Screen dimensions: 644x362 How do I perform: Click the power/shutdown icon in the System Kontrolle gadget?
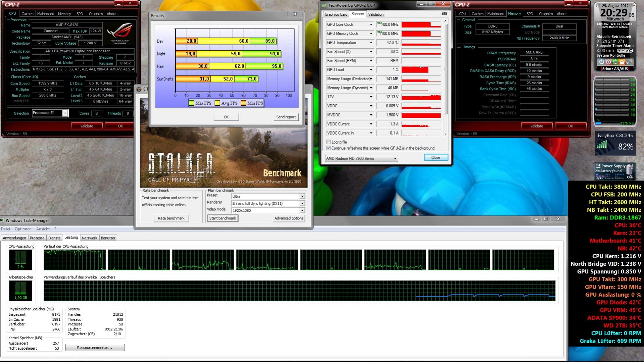[x=601, y=62]
